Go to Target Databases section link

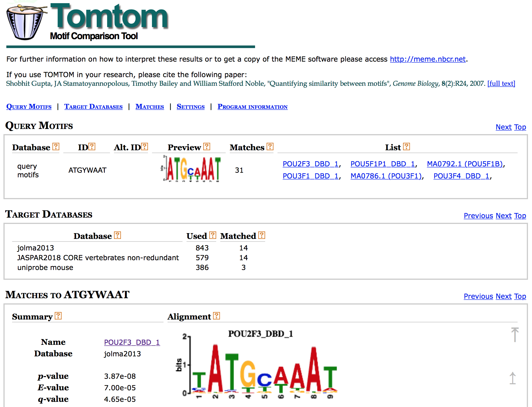click(x=93, y=106)
